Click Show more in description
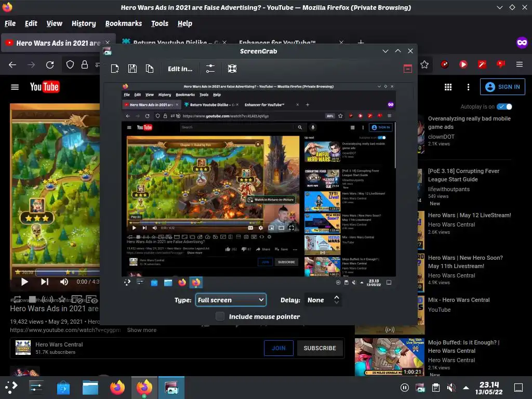532x399 pixels. coord(141,330)
